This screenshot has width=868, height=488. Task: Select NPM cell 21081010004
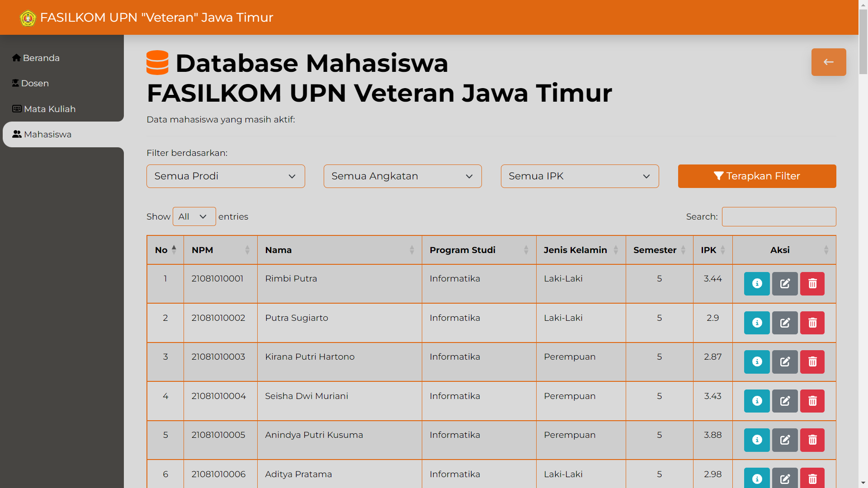click(x=219, y=396)
